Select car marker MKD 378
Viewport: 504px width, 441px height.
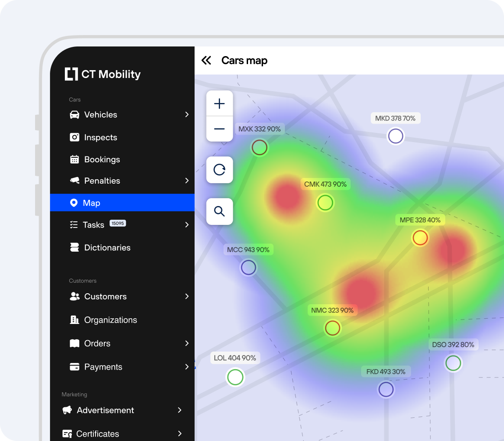(396, 136)
